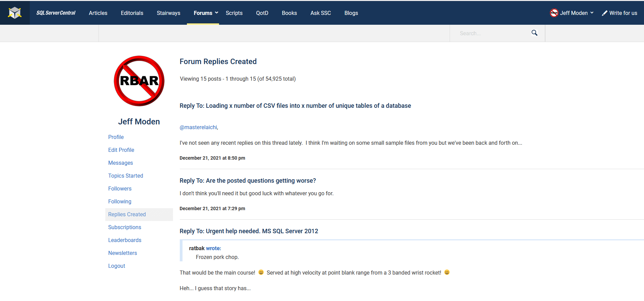Viewport: 644px width, 301px height.
Task: Click the small RBAR avatar in header
Action: pos(554,13)
